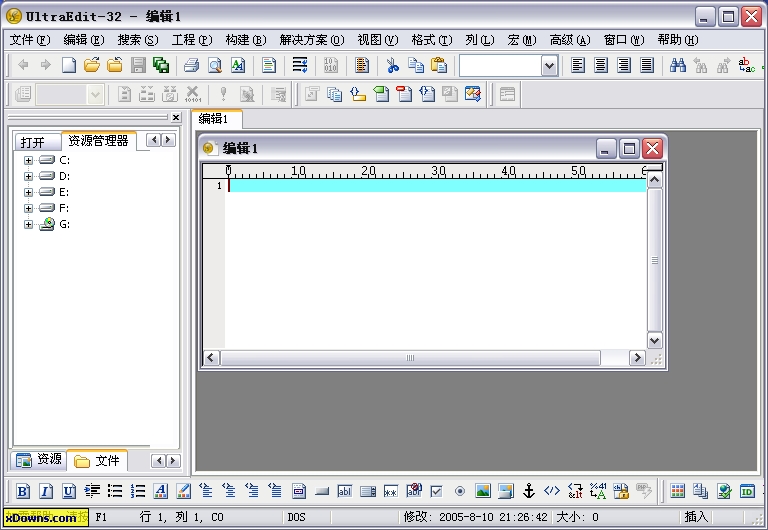Click the Paste clipboard icon

(439, 65)
